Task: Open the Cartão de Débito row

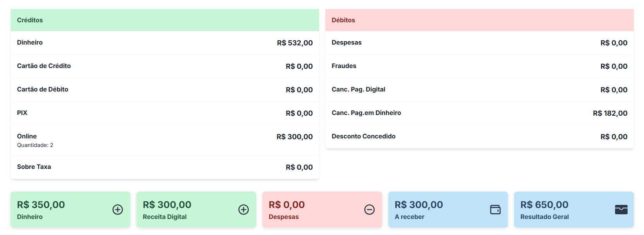Action: click(165, 90)
